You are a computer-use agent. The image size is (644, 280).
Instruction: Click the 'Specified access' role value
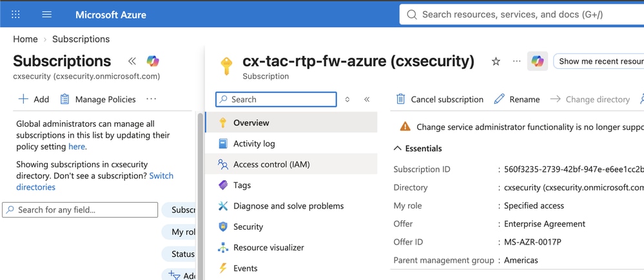[x=534, y=206]
